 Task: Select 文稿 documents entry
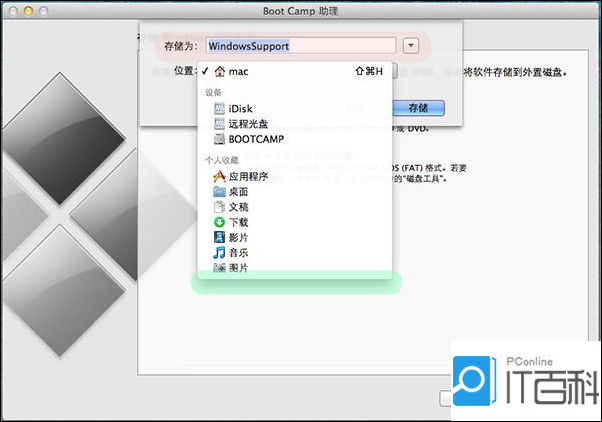pyautogui.click(x=295, y=207)
